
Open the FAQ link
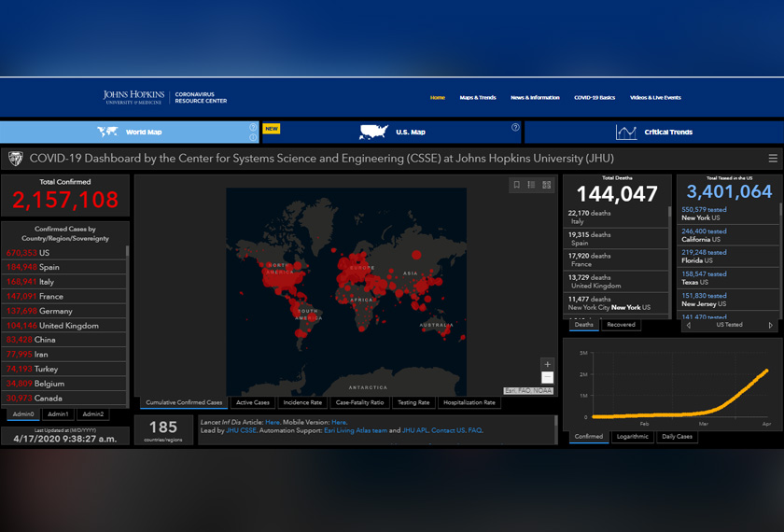[475, 430]
